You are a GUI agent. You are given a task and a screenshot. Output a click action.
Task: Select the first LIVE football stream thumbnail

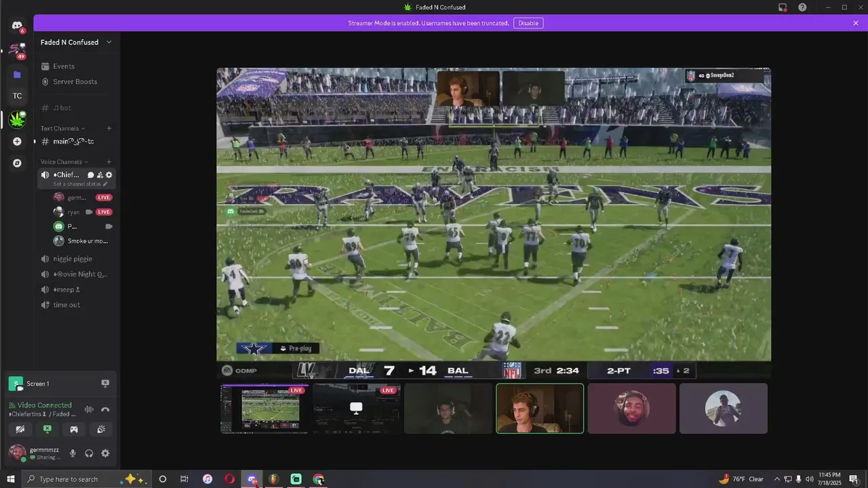coord(264,409)
